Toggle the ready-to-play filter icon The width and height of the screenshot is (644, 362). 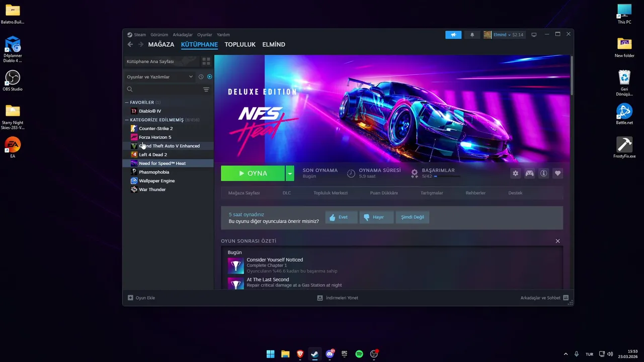tap(210, 77)
